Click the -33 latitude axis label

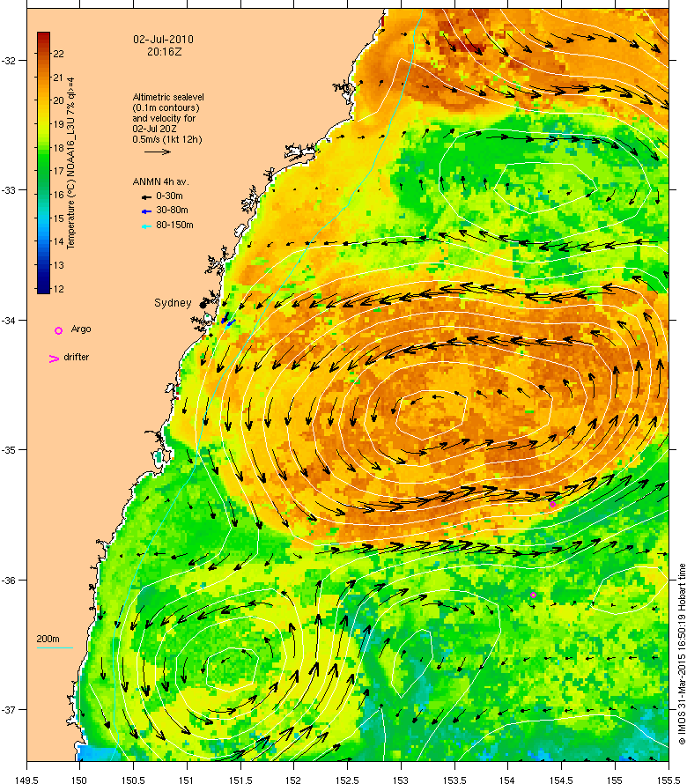9,190
